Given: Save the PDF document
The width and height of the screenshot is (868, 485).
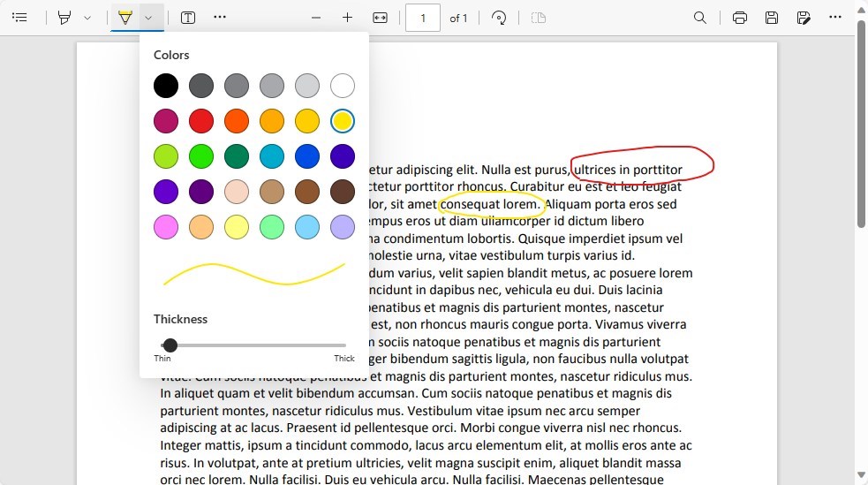Looking at the screenshot, I should [x=772, y=18].
